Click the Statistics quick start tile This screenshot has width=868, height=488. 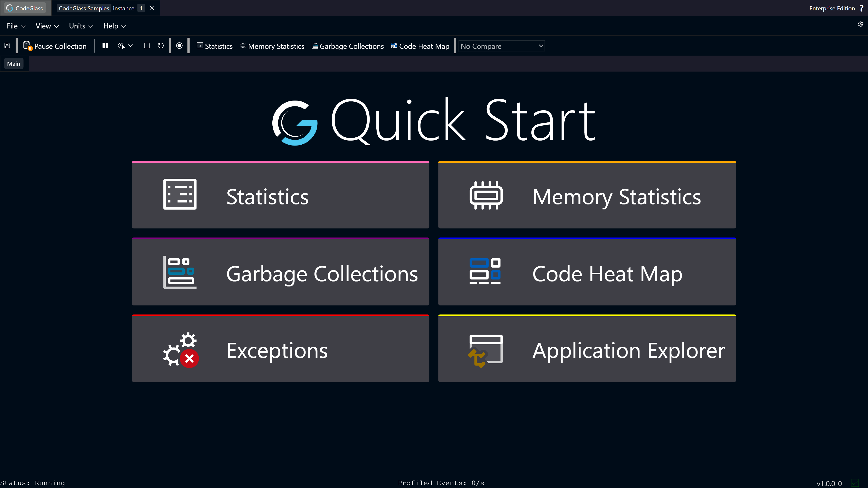pos(281,195)
